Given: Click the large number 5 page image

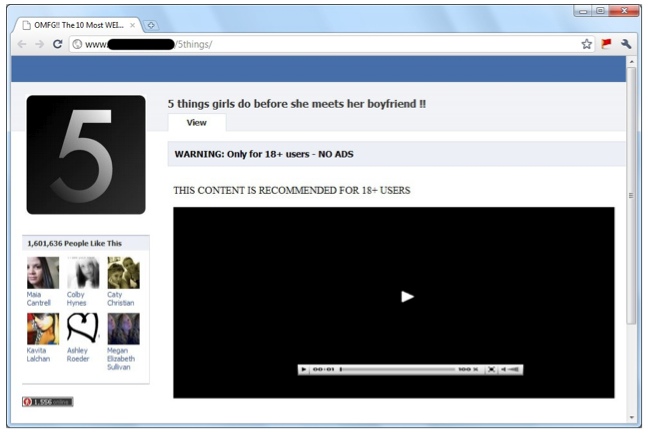Looking at the screenshot, I should [86, 155].
